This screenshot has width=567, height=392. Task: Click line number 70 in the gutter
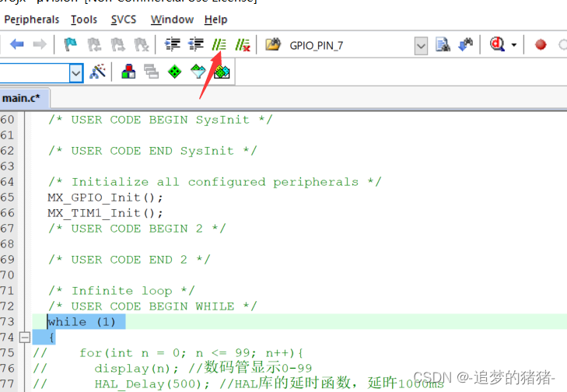7,275
